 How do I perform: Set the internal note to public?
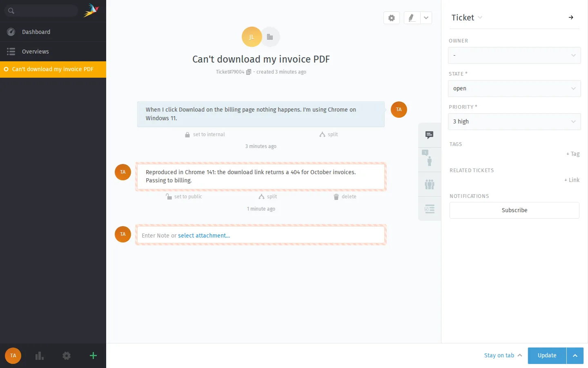tap(184, 197)
